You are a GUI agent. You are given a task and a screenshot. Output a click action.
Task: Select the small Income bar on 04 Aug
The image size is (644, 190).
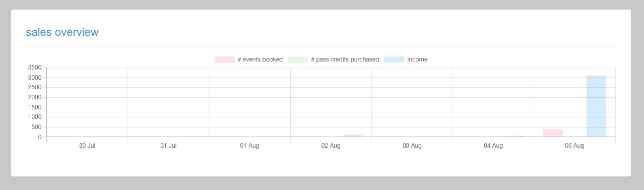pos(515,136)
